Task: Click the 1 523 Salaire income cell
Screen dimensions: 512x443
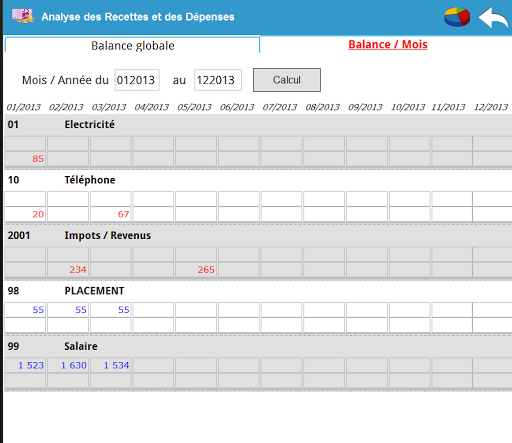Action: [x=25, y=365]
